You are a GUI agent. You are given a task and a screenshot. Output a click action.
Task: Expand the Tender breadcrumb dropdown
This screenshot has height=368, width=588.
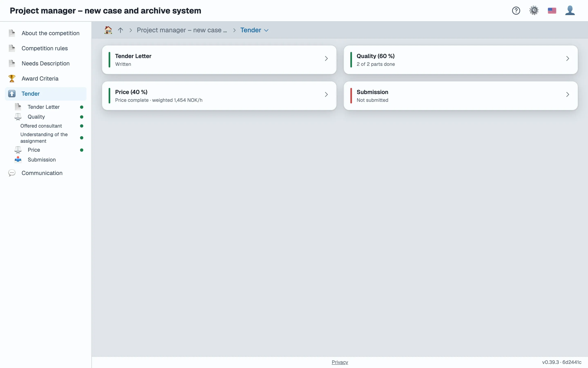(x=266, y=30)
